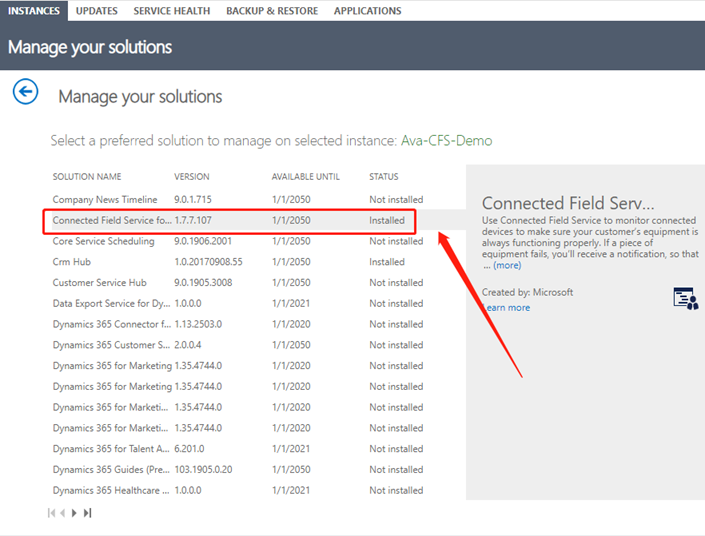Viewport: 705px width, 536px height.
Task: Switch to the INSTANCES tab
Action: pos(34,11)
